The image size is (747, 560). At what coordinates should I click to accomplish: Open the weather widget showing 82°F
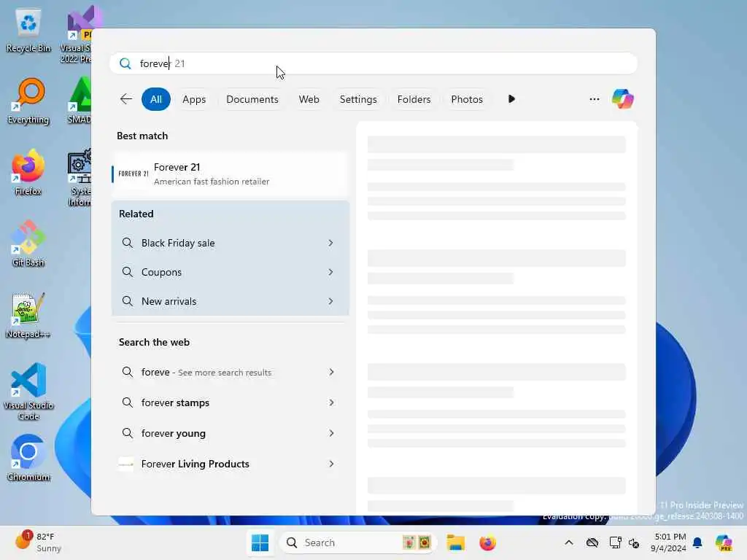tap(38, 542)
